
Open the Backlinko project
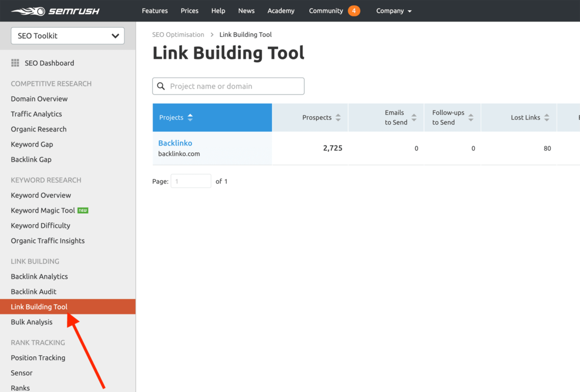[x=175, y=143]
